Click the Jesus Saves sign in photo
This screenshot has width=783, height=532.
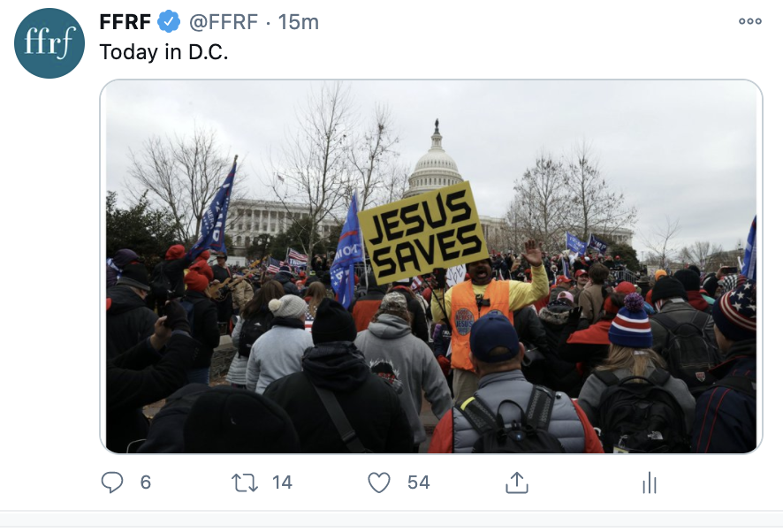pos(422,233)
